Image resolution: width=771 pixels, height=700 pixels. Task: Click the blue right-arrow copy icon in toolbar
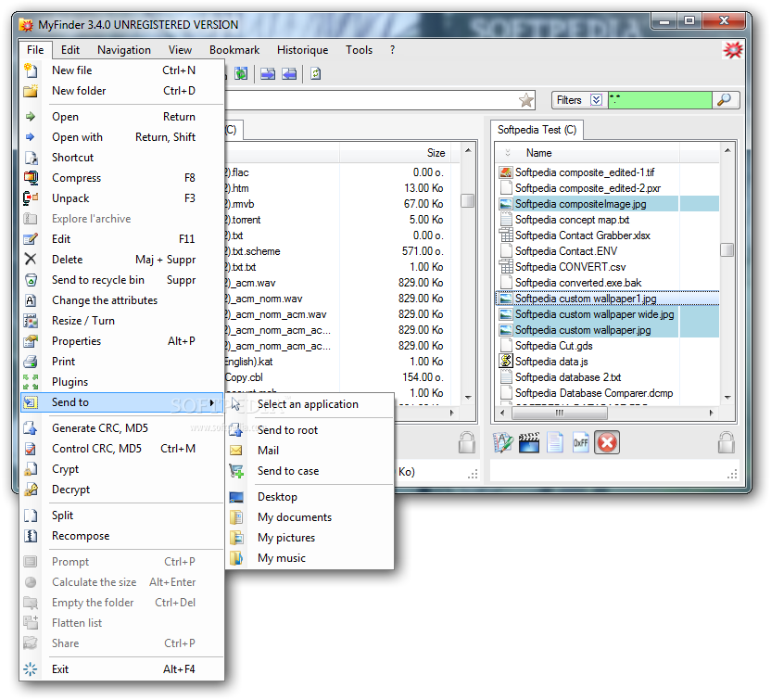[x=268, y=74]
